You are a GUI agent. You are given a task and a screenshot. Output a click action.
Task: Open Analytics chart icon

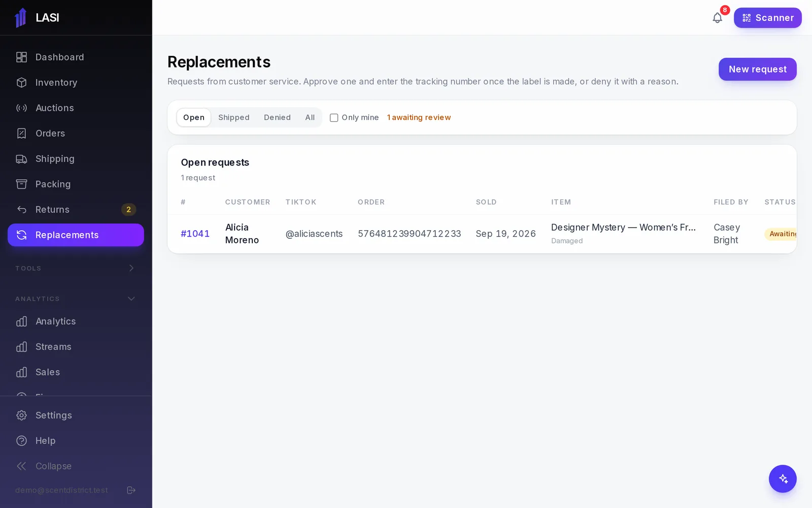coord(21,322)
